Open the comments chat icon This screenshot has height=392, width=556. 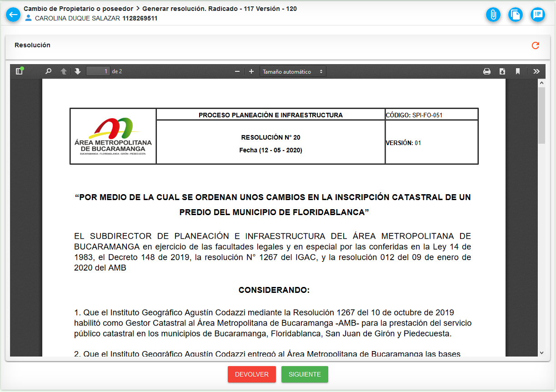pos(538,15)
